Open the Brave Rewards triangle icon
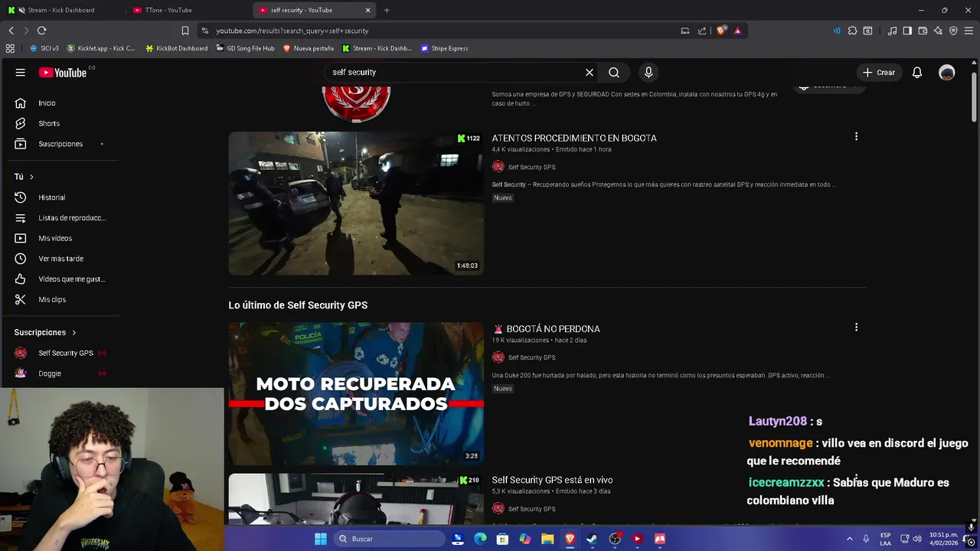Image resolution: width=980 pixels, height=551 pixels. (737, 31)
